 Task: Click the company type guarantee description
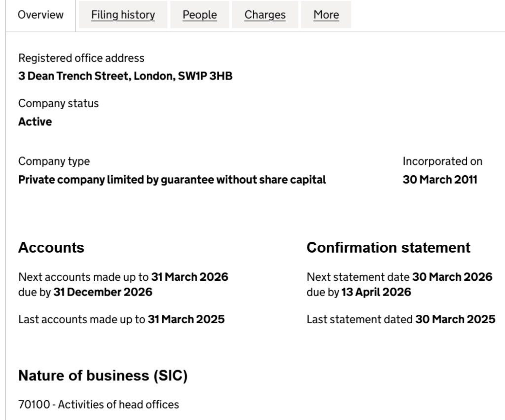click(172, 180)
